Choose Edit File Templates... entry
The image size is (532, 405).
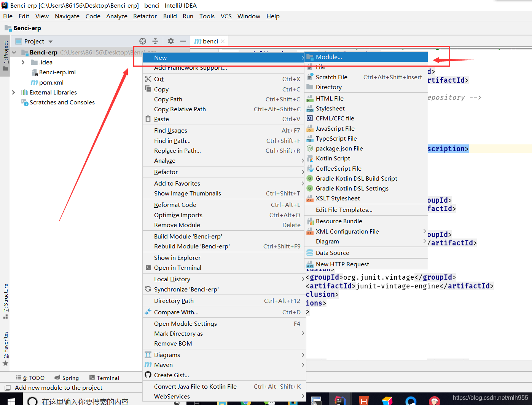click(x=366, y=210)
